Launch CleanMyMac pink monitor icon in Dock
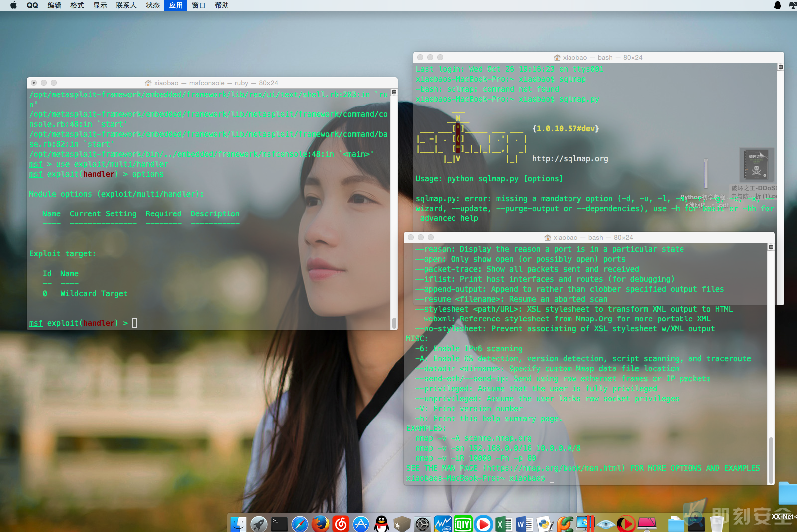This screenshot has width=797, height=532. pos(647,524)
